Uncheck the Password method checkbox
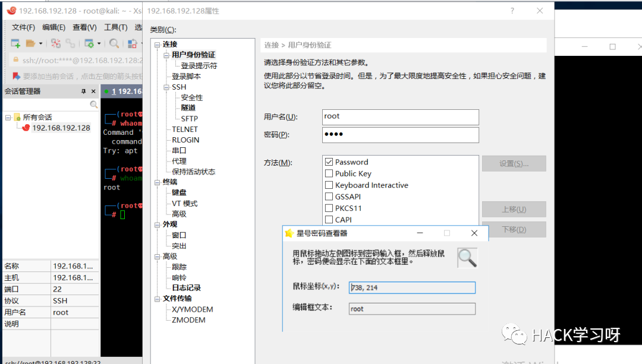Image resolution: width=642 pixels, height=364 pixels. [329, 162]
